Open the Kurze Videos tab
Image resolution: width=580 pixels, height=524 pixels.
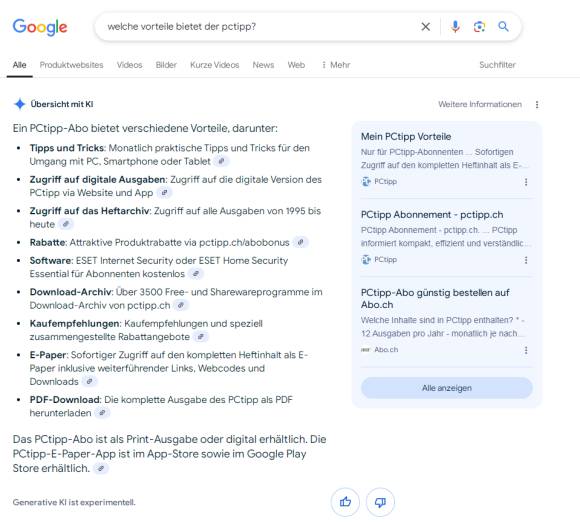[215, 65]
